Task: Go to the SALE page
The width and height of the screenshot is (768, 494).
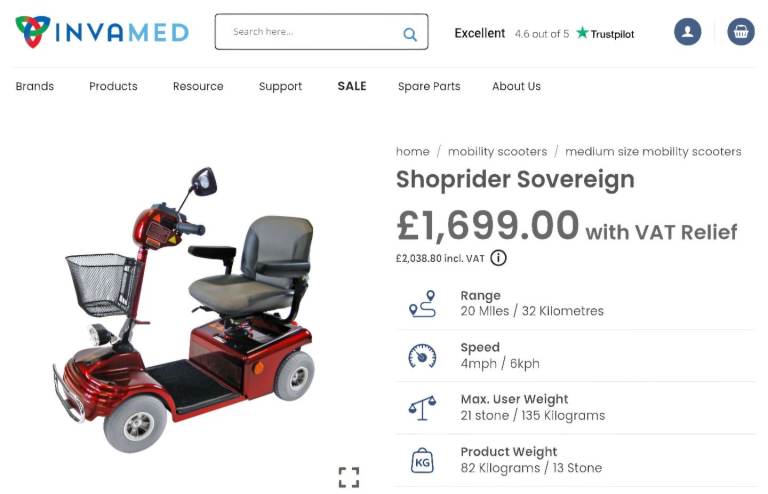Action: tap(352, 86)
